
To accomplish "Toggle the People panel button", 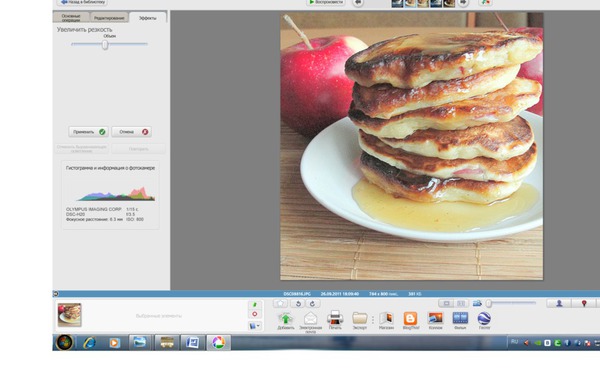I will (559, 303).
